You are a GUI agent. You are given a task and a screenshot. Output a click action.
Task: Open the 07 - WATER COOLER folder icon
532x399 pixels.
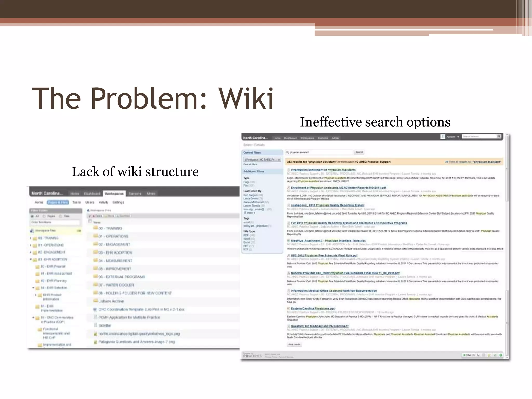tap(95, 285)
